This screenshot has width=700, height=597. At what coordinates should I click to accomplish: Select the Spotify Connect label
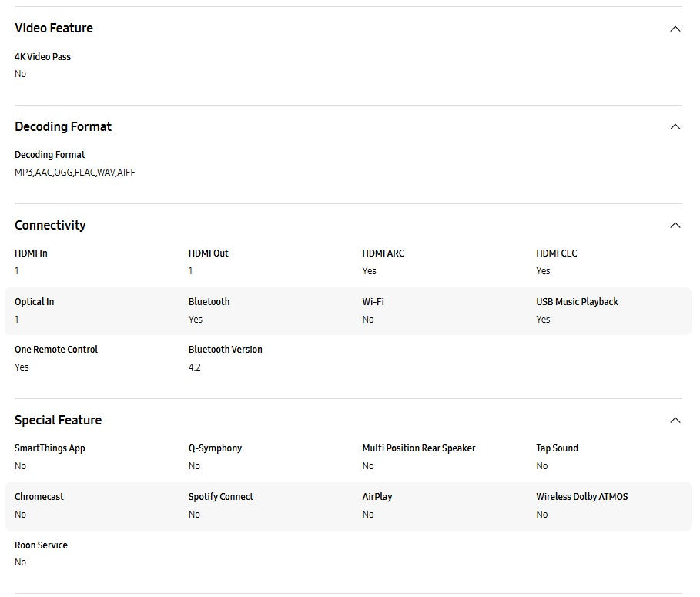pos(220,497)
